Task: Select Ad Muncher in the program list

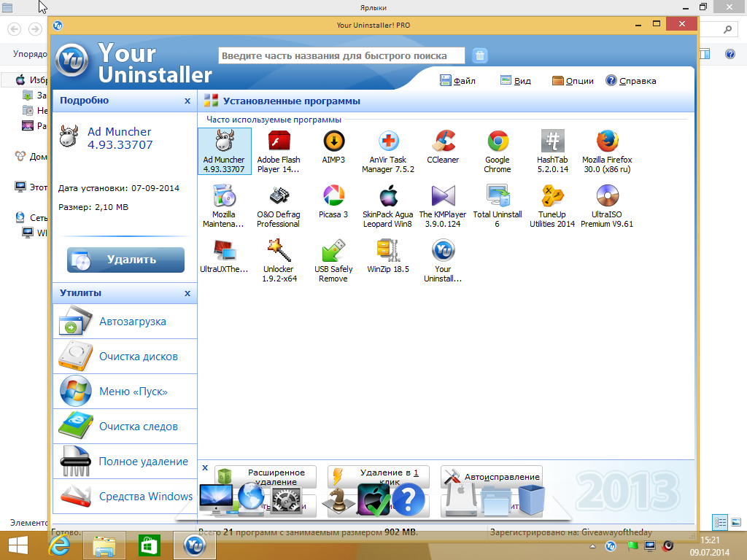Action: [224, 152]
